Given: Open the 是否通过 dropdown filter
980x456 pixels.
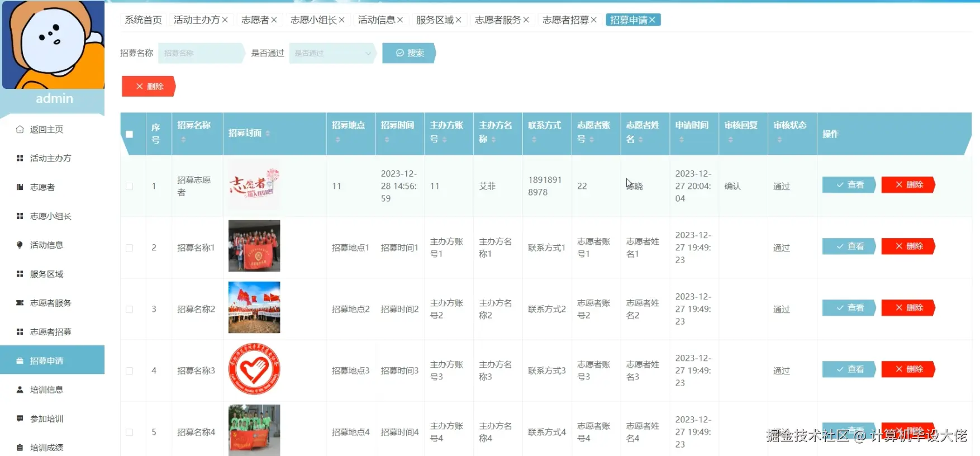Looking at the screenshot, I should [x=332, y=53].
